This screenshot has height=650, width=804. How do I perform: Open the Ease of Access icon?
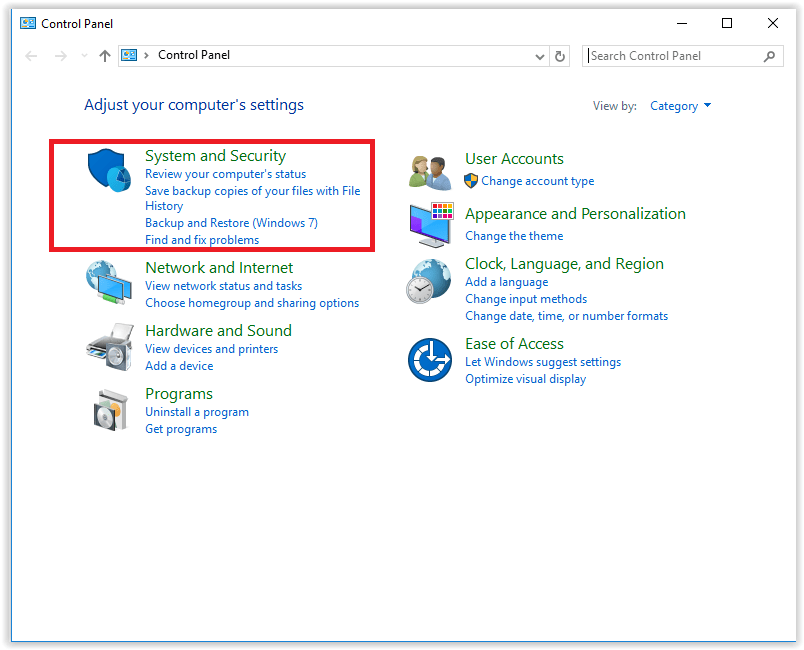[431, 360]
